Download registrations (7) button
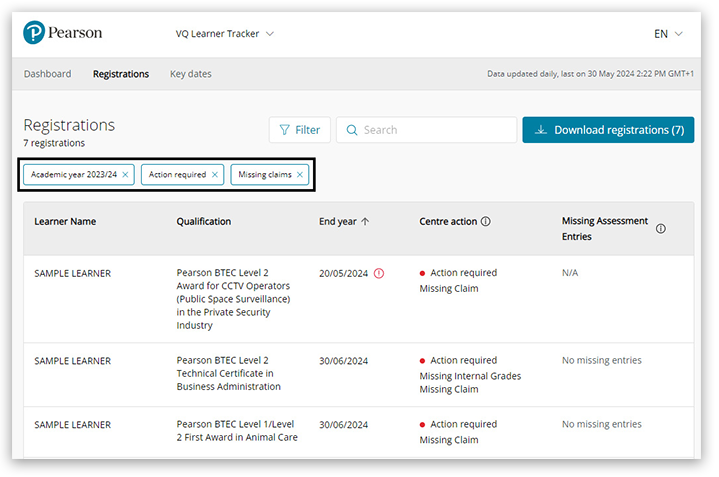The image size is (719, 477). (x=608, y=130)
